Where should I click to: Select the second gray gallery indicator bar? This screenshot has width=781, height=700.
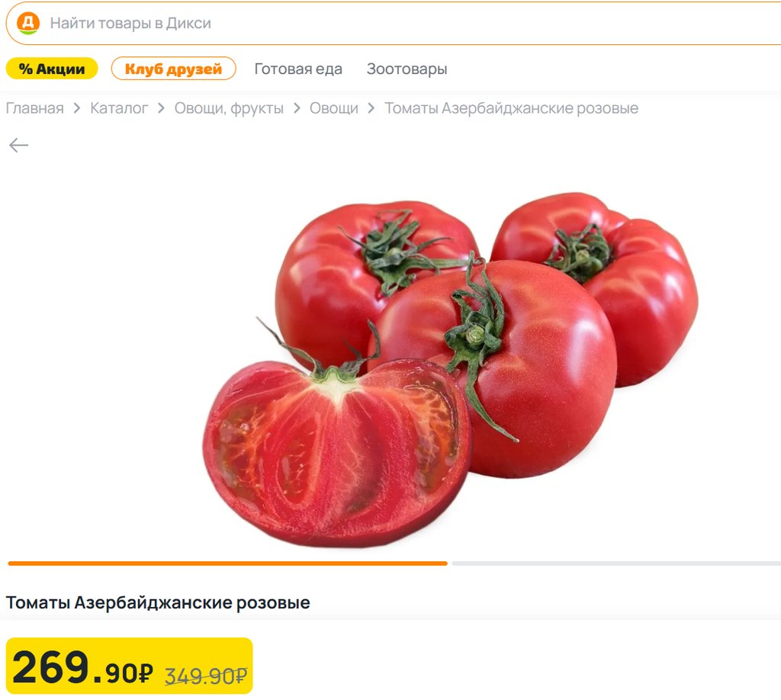(x=616, y=563)
